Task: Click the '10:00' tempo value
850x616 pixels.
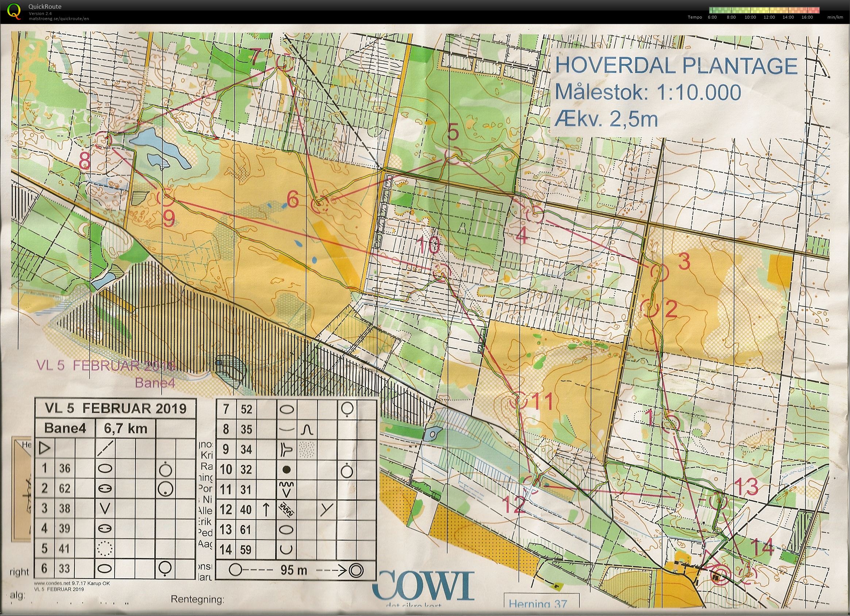Action: (x=750, y=17)
